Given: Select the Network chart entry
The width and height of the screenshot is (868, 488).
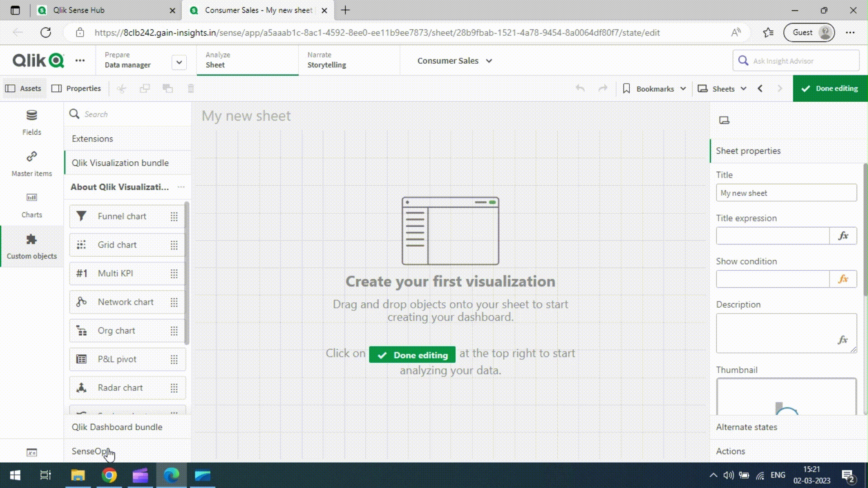Looking at the screenshot, I should point(127,302).
